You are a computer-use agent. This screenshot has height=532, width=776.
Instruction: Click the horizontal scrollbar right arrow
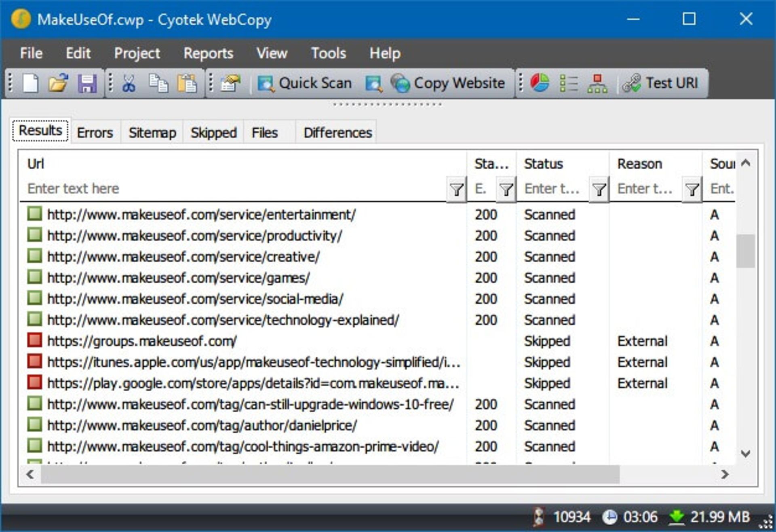[x=725, y=474]
